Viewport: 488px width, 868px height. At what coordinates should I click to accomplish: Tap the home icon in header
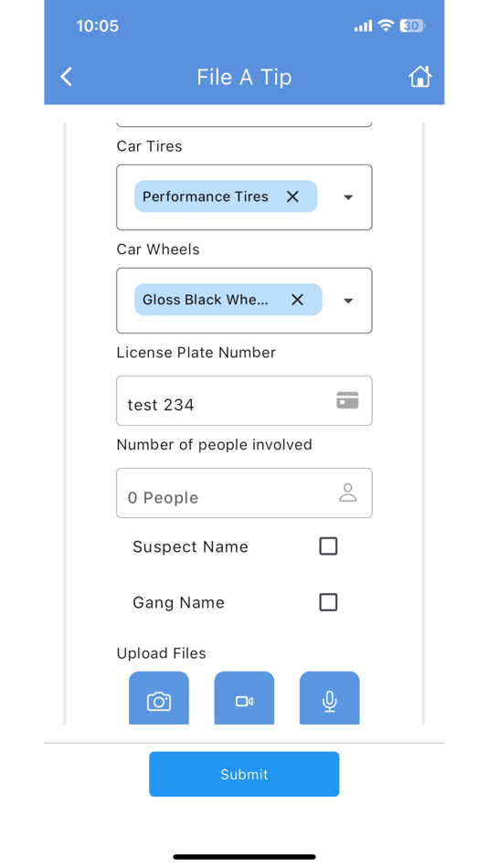pyautogui.click(x=419, y=77)
